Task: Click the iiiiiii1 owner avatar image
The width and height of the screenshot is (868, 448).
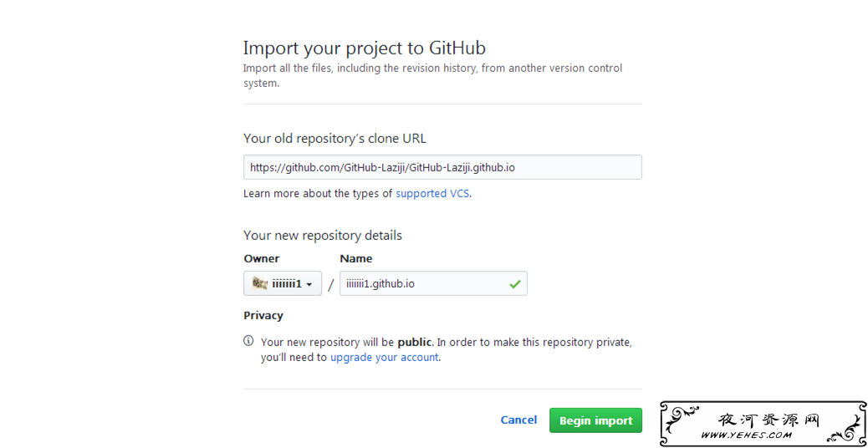Action: tap(260, 283)
